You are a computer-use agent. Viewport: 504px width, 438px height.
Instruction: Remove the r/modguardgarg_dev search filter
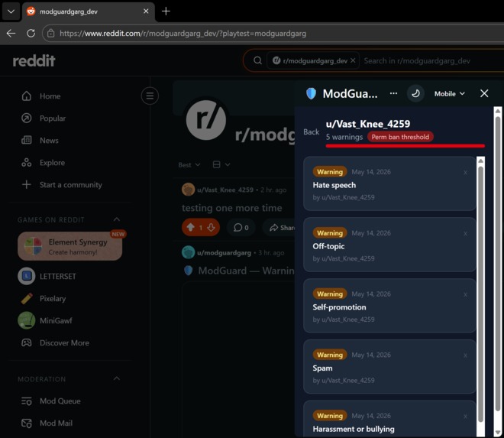[x=353, y=60]
